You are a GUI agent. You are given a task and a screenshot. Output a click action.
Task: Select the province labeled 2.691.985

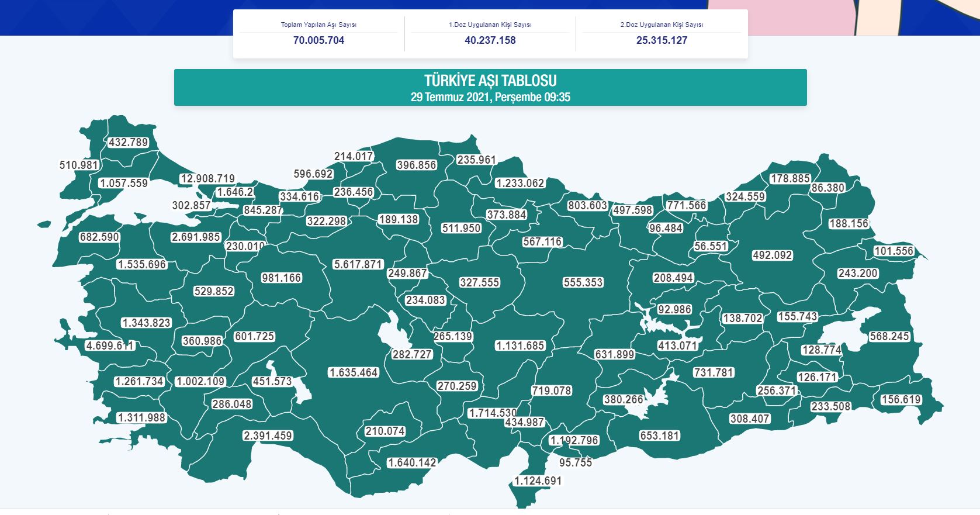tap(196, 237)
